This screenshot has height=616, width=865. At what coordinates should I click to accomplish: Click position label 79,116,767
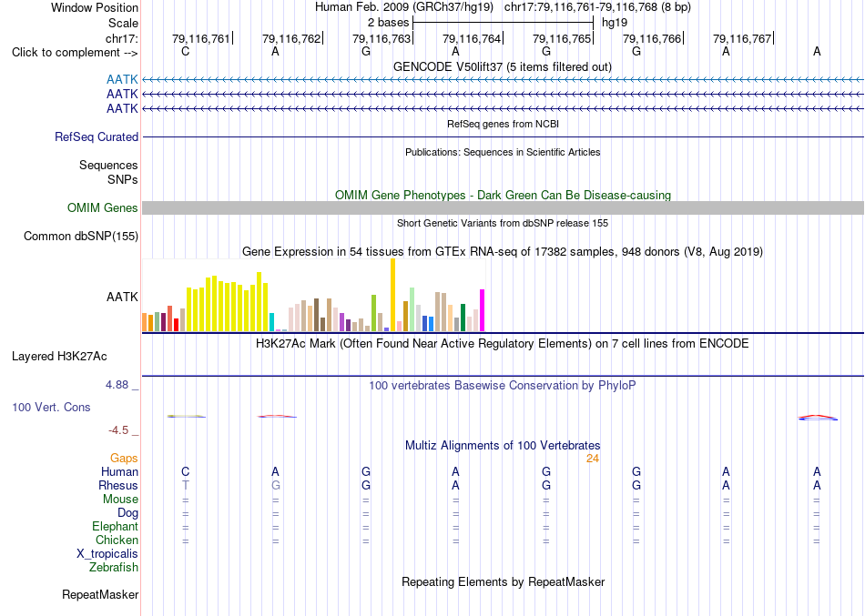[x=742, y=38]
